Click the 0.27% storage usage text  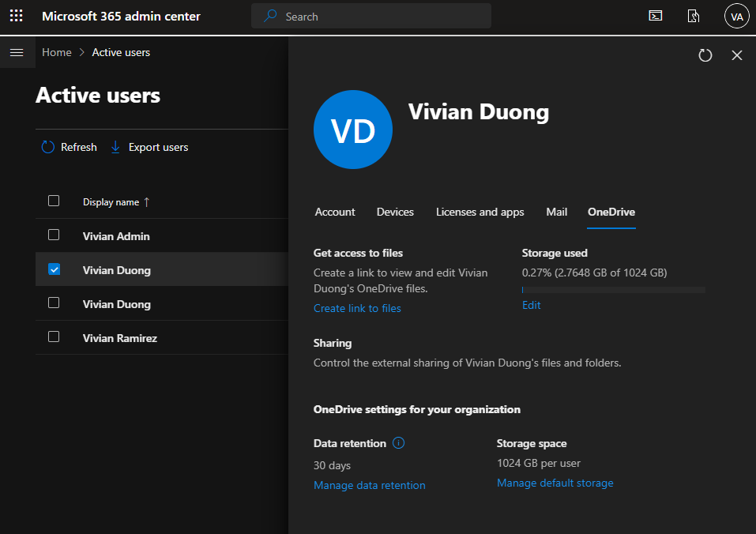(595, 273)
